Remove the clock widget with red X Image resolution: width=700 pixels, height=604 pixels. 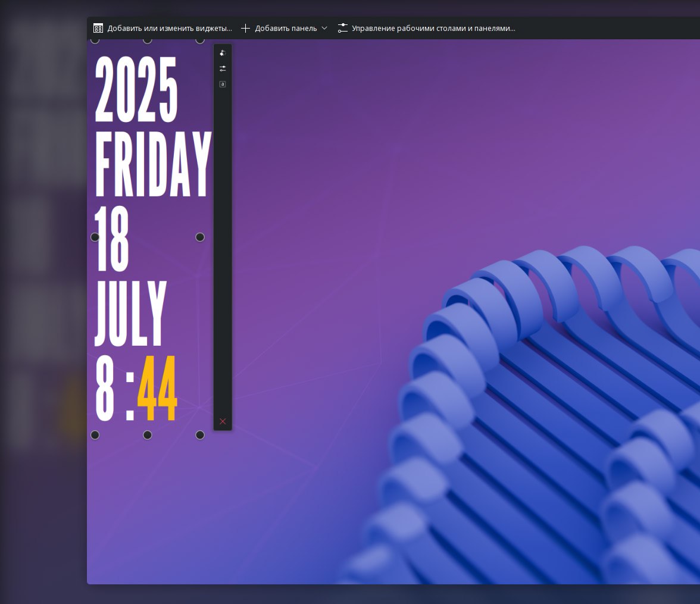pos(223,421)
